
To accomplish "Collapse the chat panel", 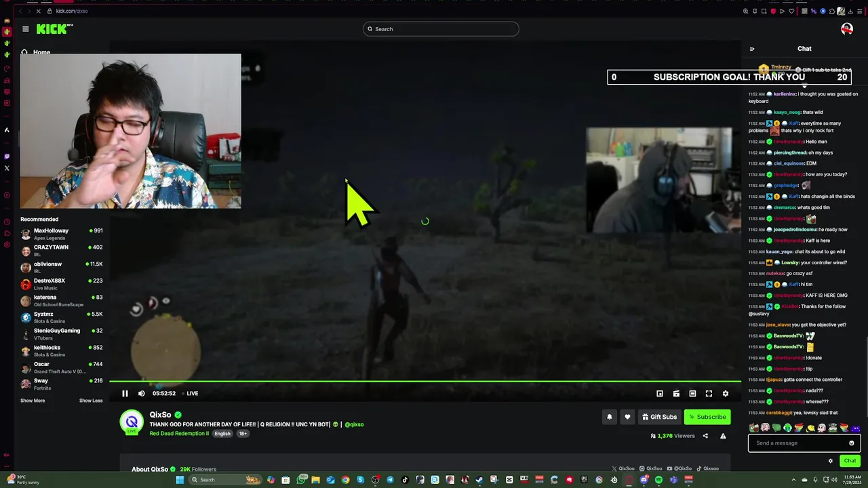I will (752, 49).
